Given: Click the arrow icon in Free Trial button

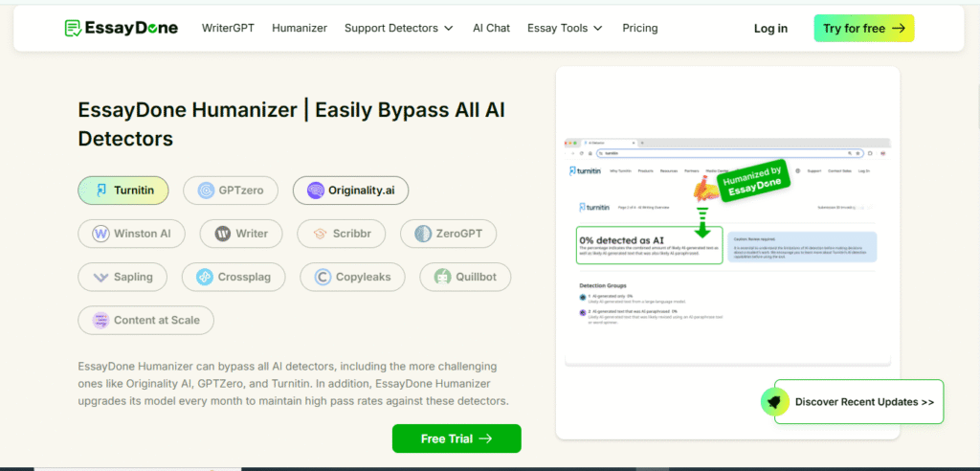Looking at the screenshot, I should pos(485,439).
